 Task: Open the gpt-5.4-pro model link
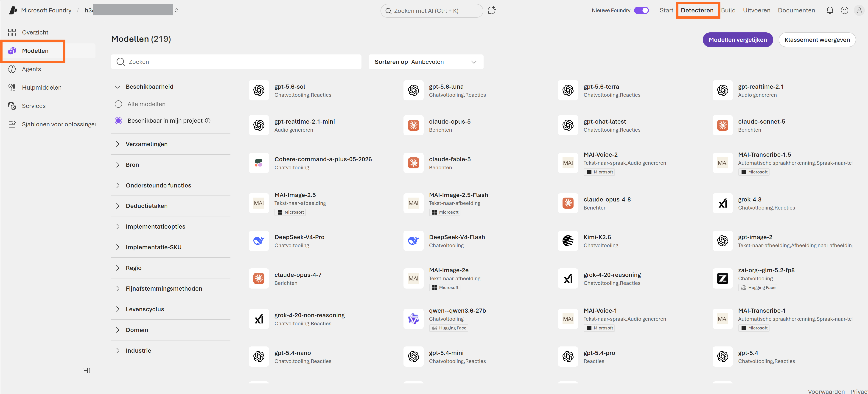pyautogui.click(x=599, y=353)
